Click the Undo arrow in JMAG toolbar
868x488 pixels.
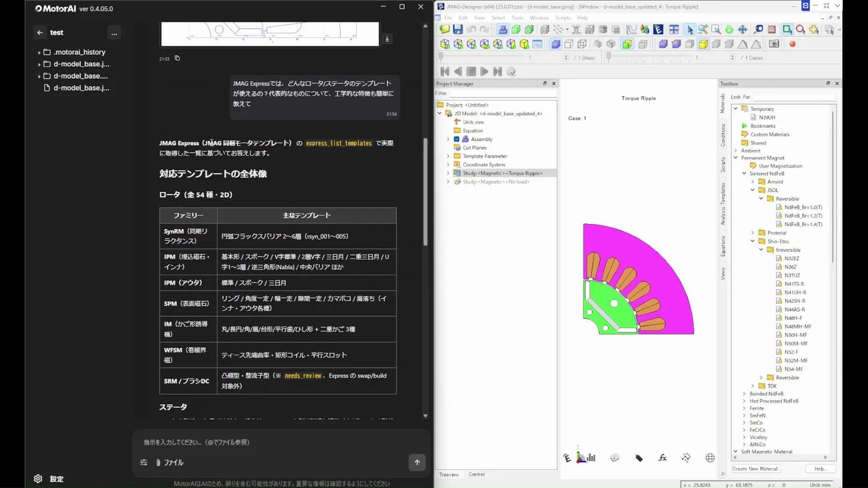pyautogui.click(x=471, y=30)
